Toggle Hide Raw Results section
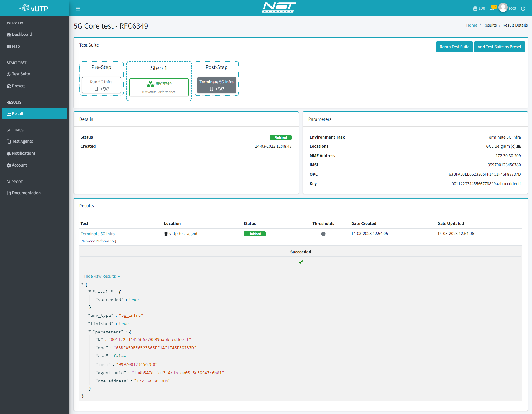 102,276
